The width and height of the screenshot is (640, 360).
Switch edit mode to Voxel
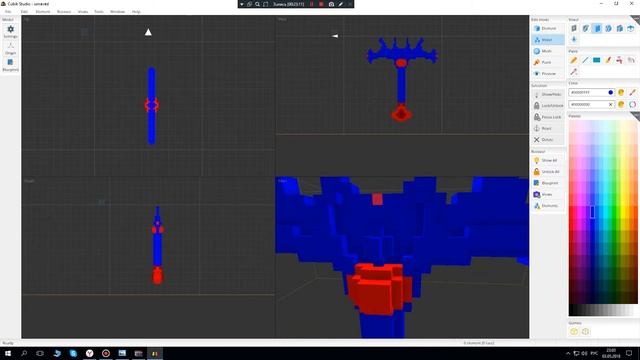548,40
